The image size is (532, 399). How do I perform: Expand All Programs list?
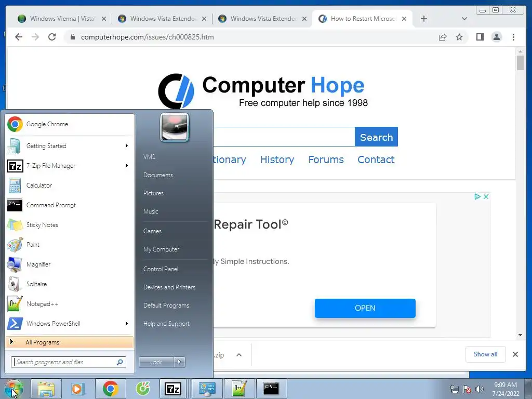(x=70, y=342)
